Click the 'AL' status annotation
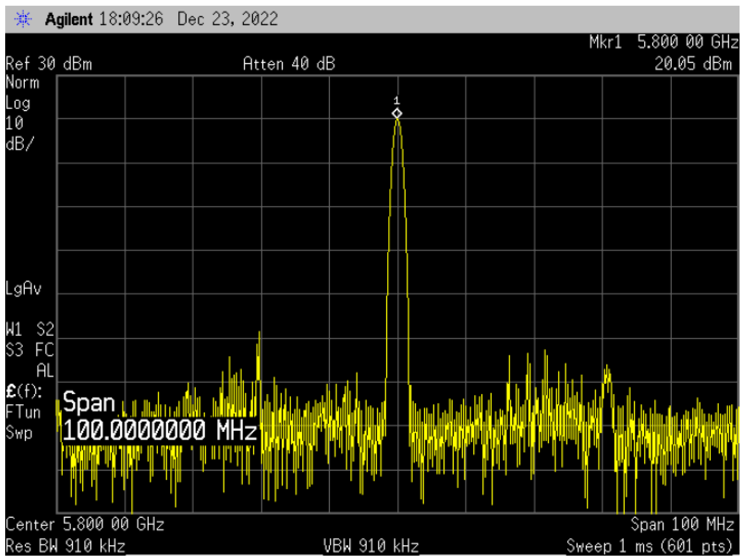This screenshot has height=560, width=745. pos(45,371)
